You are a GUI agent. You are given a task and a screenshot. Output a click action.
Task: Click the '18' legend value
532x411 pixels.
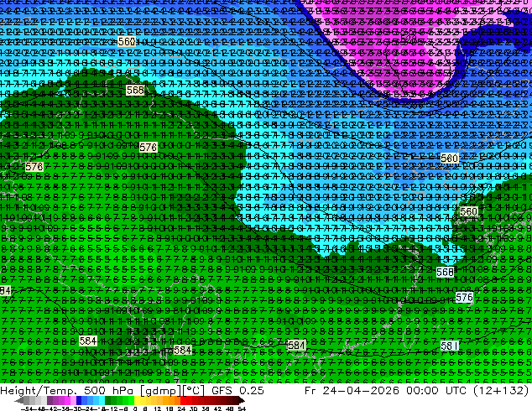point(170,409)
